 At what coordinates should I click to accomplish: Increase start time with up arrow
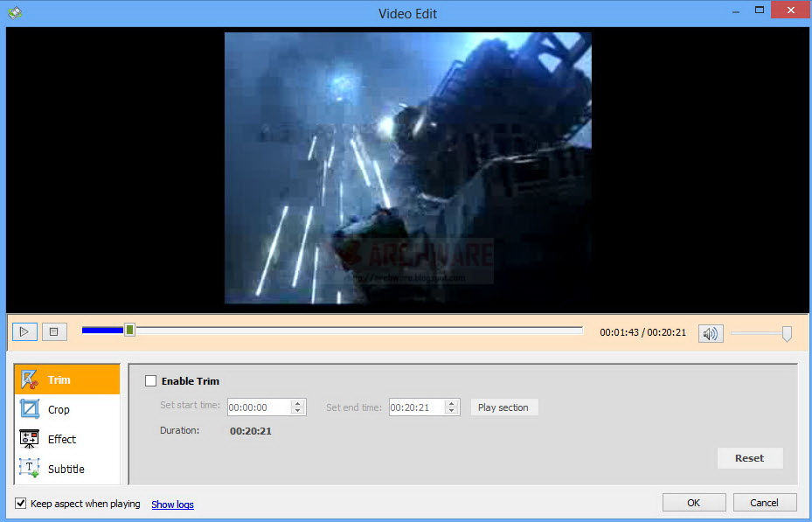click(x=298, y=403)
